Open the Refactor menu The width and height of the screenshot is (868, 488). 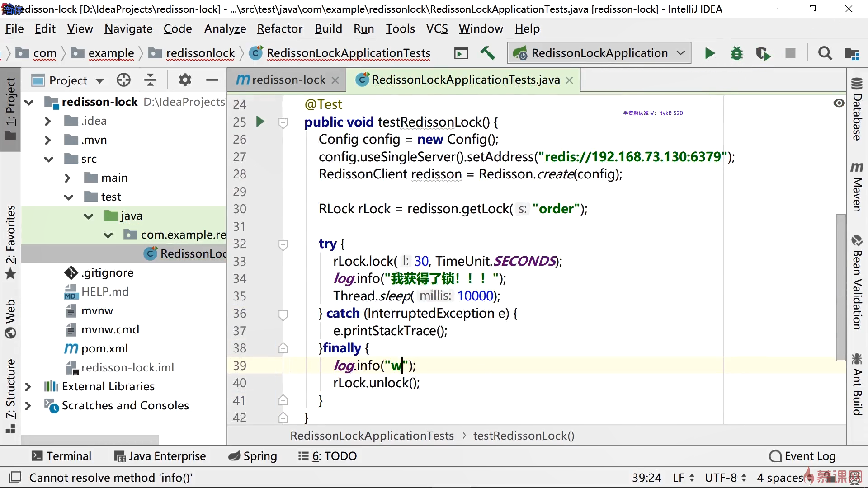279,29
